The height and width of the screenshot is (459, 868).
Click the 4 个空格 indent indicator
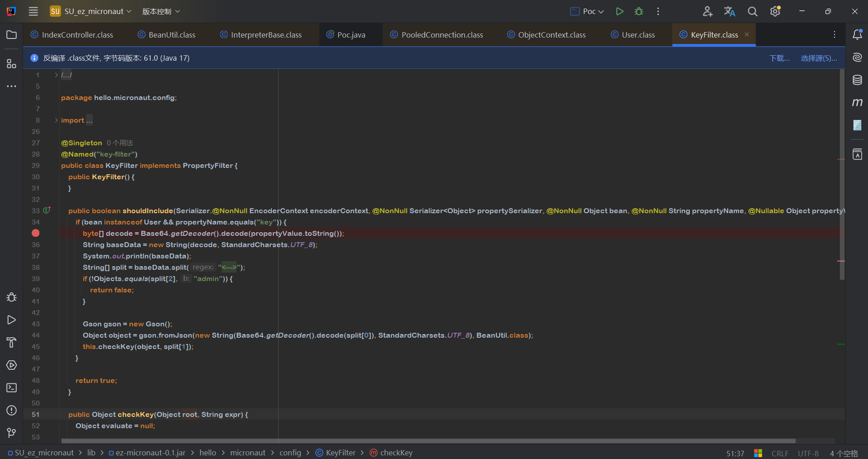point(844,454)
